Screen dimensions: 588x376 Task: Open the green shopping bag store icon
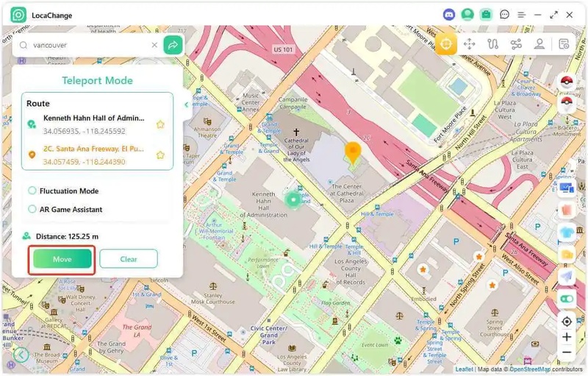click(486, 15)
